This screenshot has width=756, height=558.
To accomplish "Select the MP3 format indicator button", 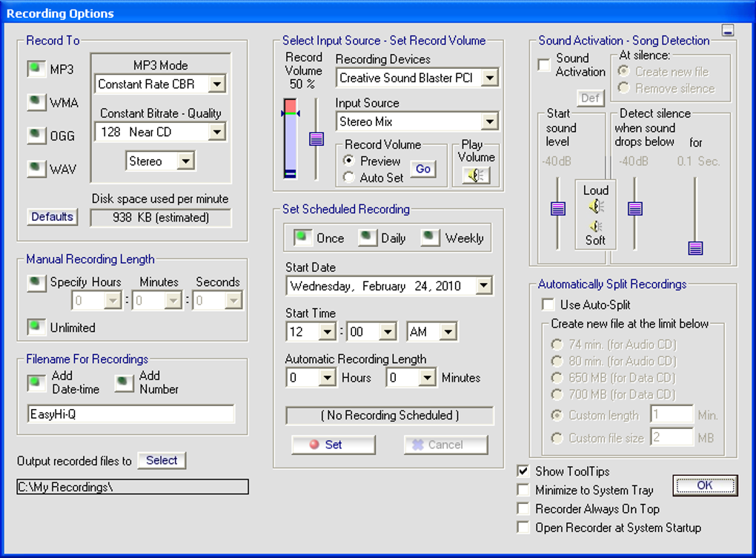I will pyautogui.click(x=36, y=70).
